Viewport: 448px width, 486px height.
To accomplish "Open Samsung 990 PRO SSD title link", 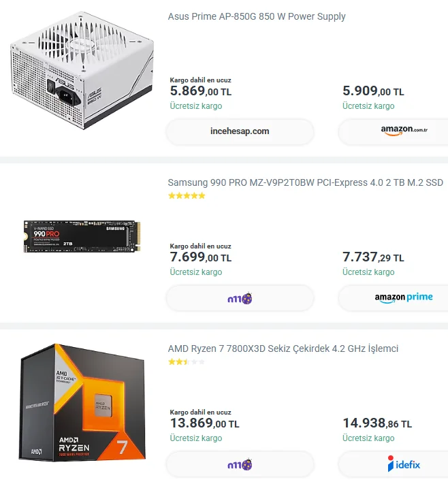I will 305,182.
